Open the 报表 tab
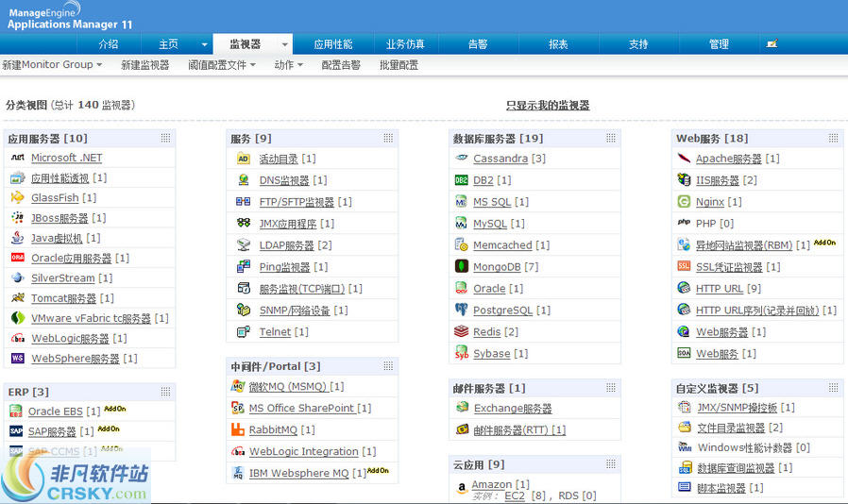848x504 pixels. coord(558,44)
